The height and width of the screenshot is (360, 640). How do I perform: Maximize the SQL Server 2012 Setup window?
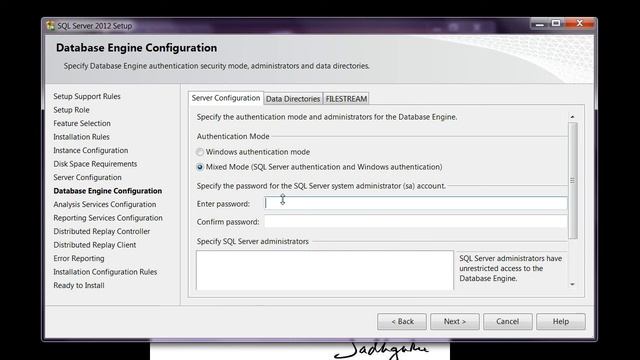[556, 24]
